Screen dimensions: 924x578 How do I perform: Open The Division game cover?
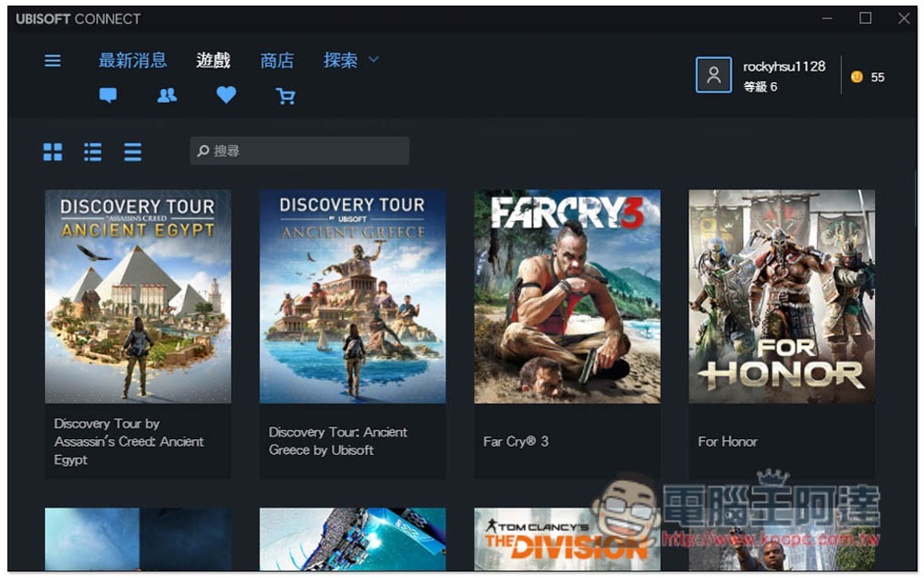coord(567,539)
